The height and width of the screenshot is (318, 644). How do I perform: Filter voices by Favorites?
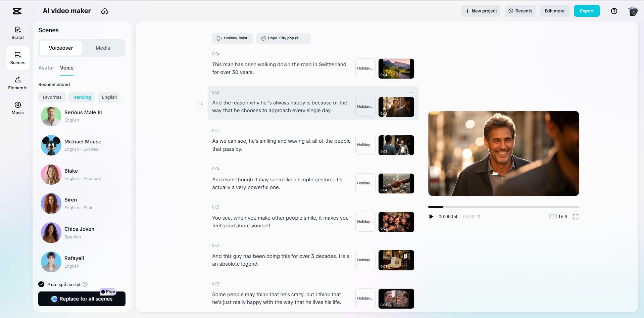click(52, 97)
